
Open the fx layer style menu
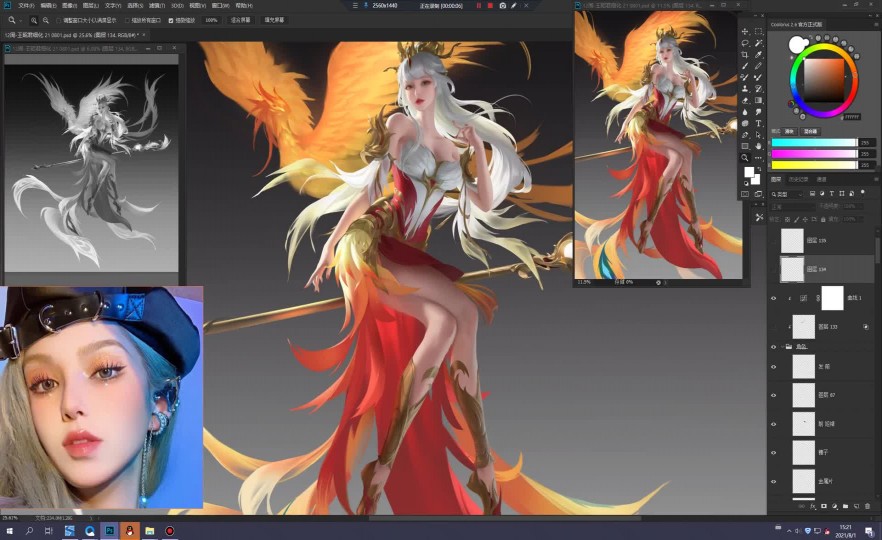point(813,506)
